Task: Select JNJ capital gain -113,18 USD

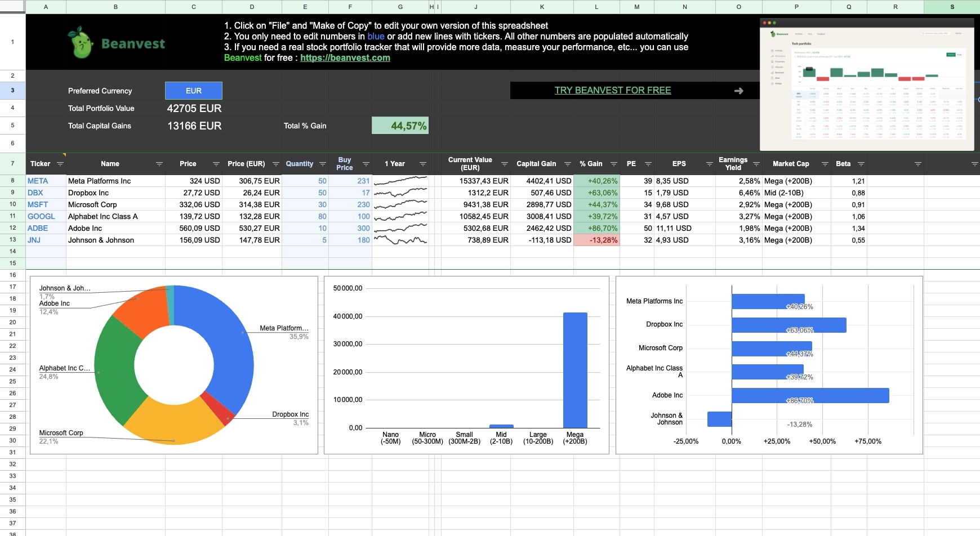Action: (x=542, y=240)
